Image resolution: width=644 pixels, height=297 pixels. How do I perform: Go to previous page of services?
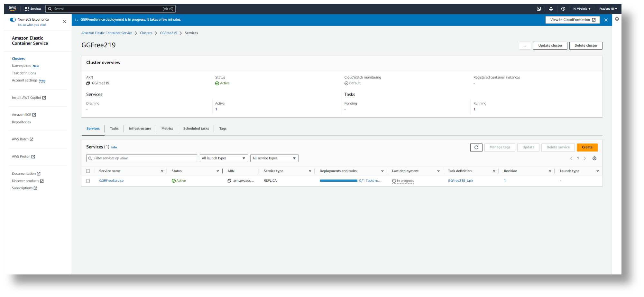[x=571, y=158]
